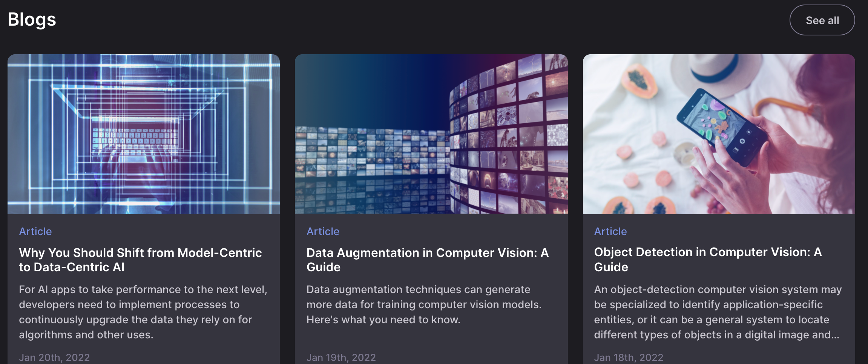The width and height of the screenshot is (868, 364).
Task: Click the Jan 20th, 2022 date
Action: pyautogui.click(x=54, y=357)
